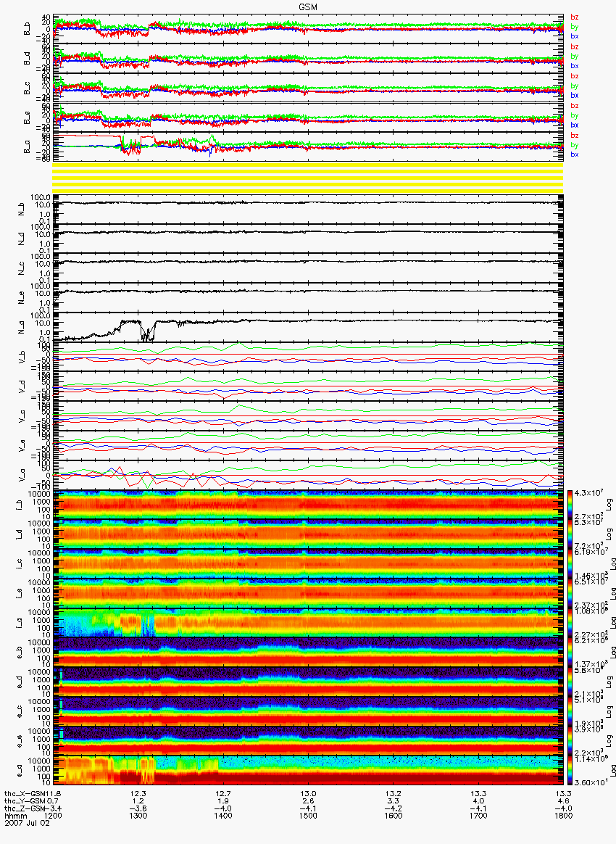Click the V_d velocity panel label
This screenshot has width=616, height=844.
(x=22, y=386)
